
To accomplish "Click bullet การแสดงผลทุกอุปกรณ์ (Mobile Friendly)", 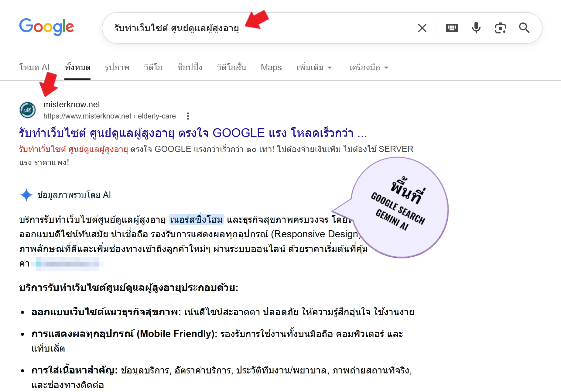I will (124, 334).
